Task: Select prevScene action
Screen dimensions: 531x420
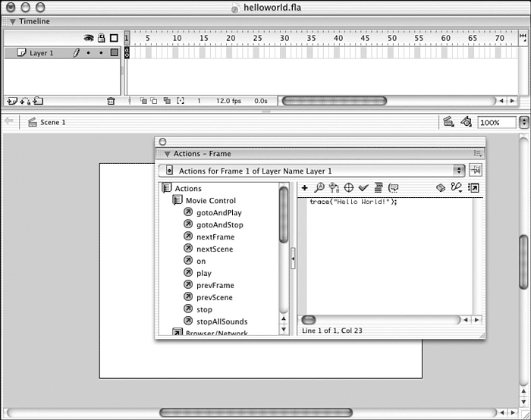Action: coord(215,297)
